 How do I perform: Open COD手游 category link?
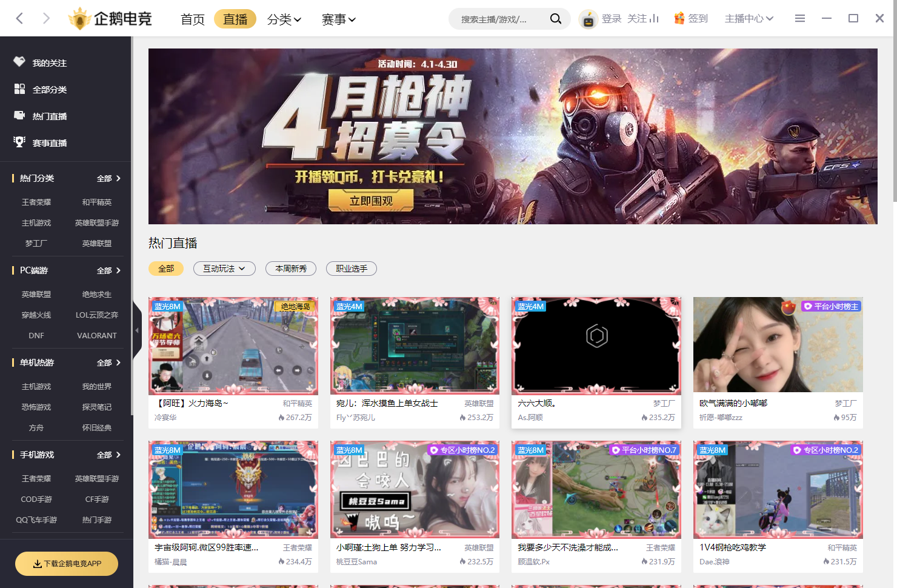pyautogui.click(x=36, y=499)
